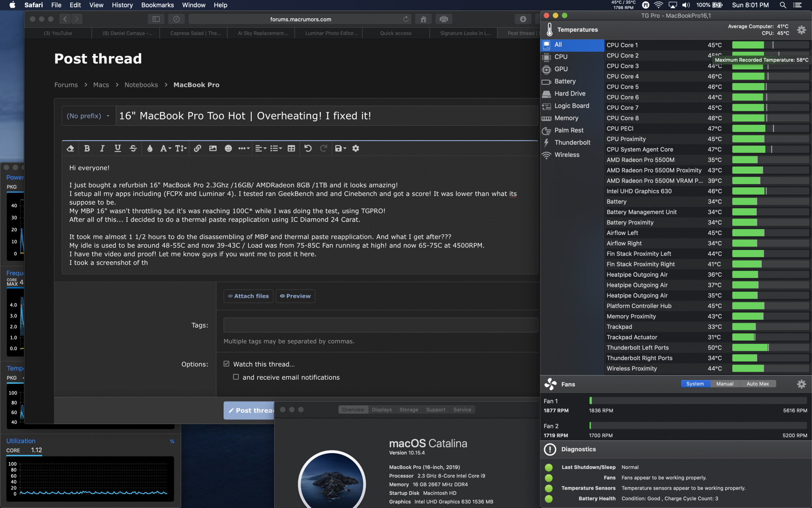Open Fans settings gear in TG Pro

[x=801, y=384]
